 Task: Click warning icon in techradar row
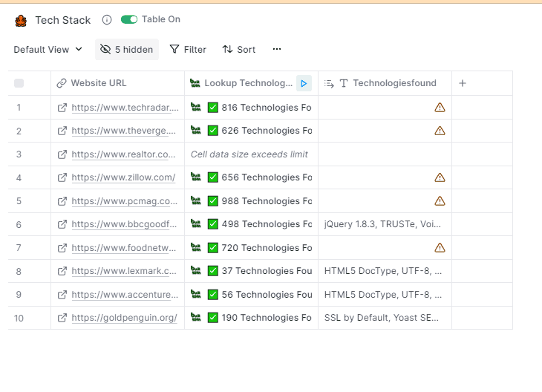pos(440,108)
